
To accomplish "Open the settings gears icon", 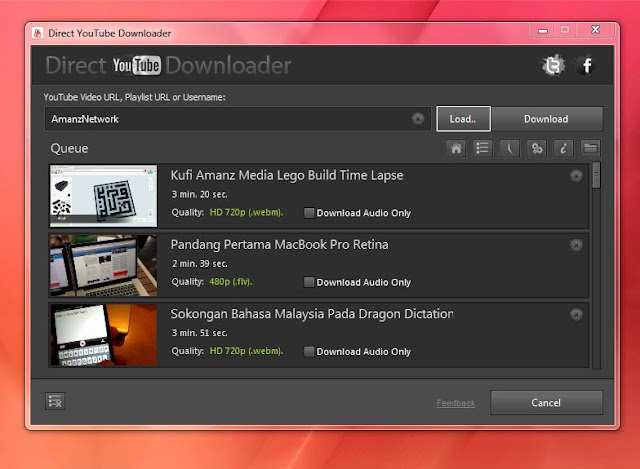I will click(536, 148).
